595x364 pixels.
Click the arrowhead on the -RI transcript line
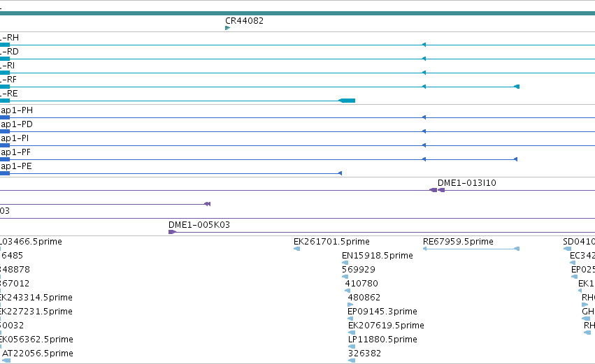(424, 73)
